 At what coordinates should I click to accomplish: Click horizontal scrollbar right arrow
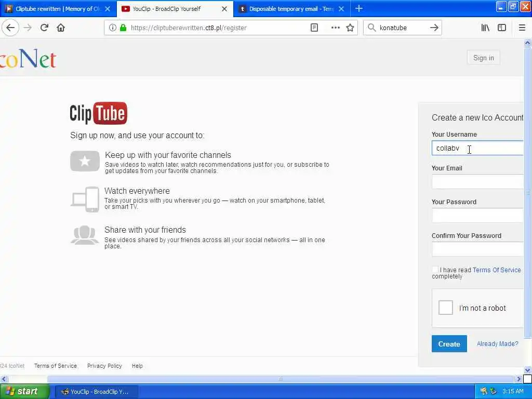click(x=518, y=379)
